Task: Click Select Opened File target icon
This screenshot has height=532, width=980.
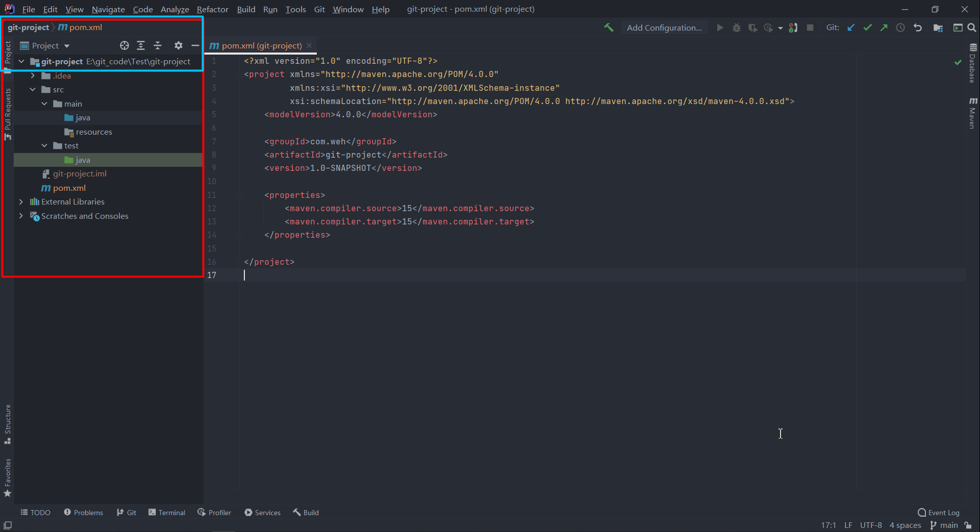Action: pyautogui.click(x=124, y=45)
